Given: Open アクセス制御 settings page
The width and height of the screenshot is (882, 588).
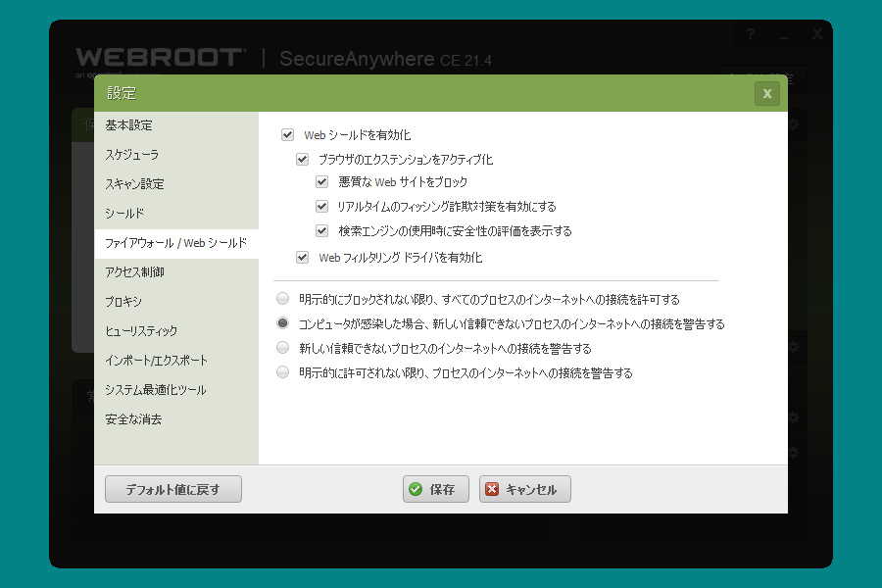Looking at the screenshot, I should coord(176,272).
